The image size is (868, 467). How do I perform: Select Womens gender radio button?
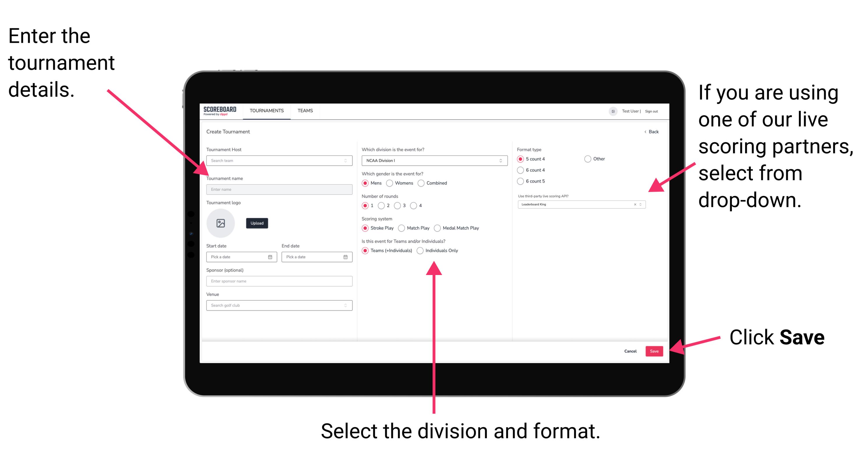click(391, 183)
